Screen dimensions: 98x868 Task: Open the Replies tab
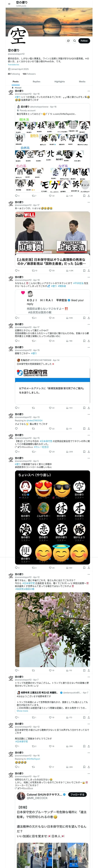click(x=36, y=82)
